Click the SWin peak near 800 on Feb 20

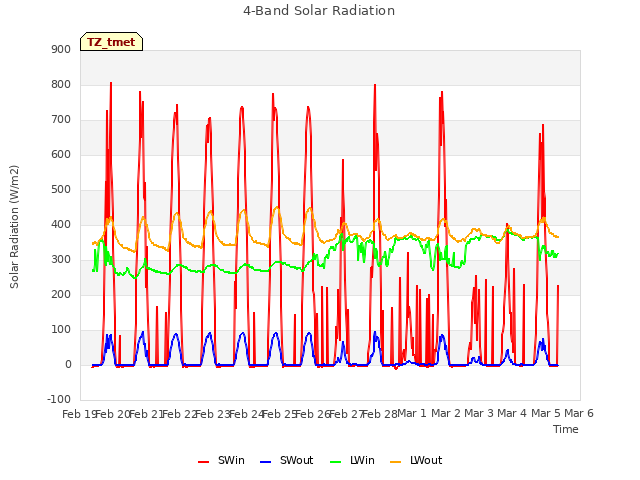click(111, 84)
